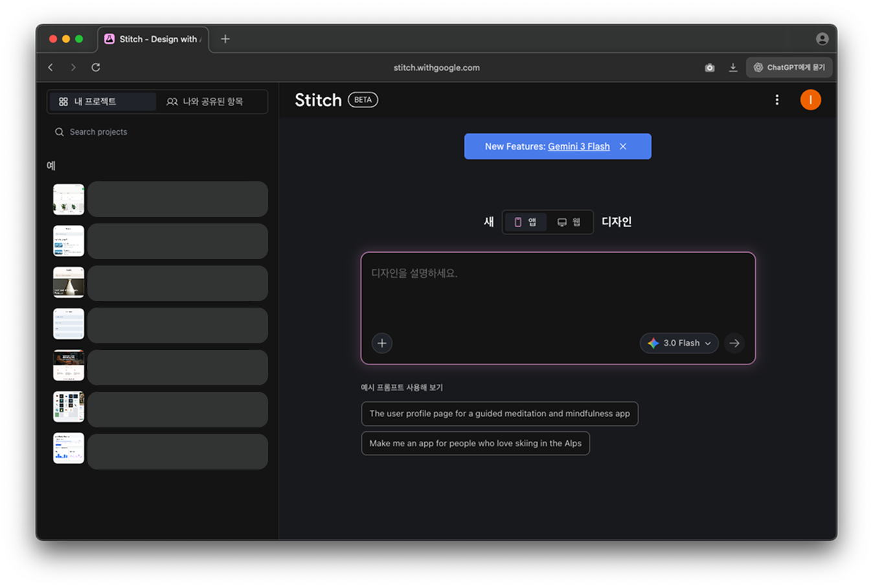Go back with the browser back arrow
Viewport: 873px width, 588px height.
[51, 67]
